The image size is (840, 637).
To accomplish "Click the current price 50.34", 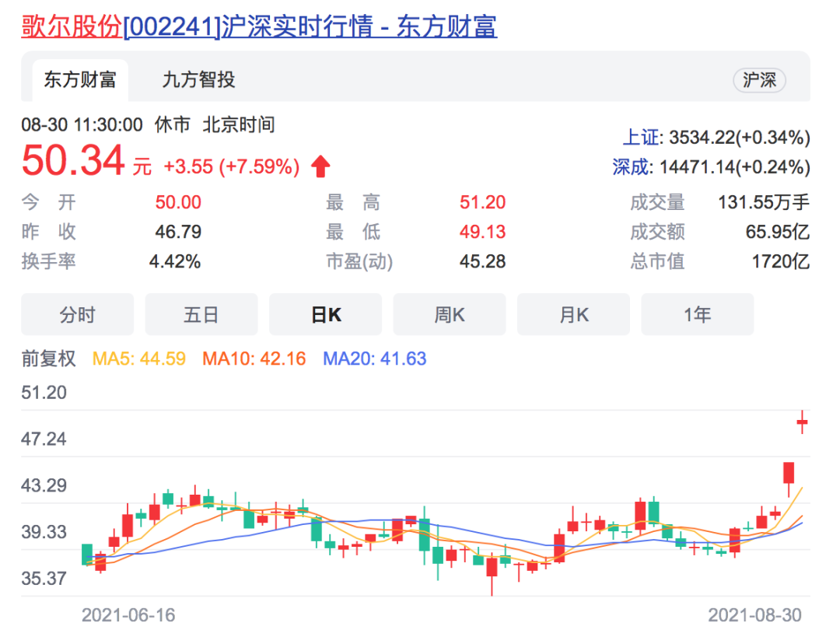I will (x=73, y=162).
